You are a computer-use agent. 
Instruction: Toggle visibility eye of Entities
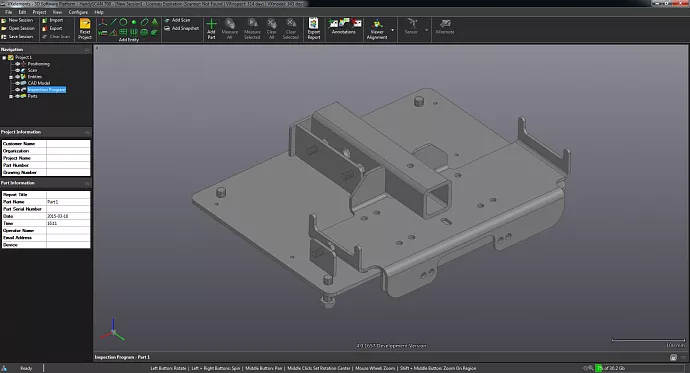pos(18,77)
